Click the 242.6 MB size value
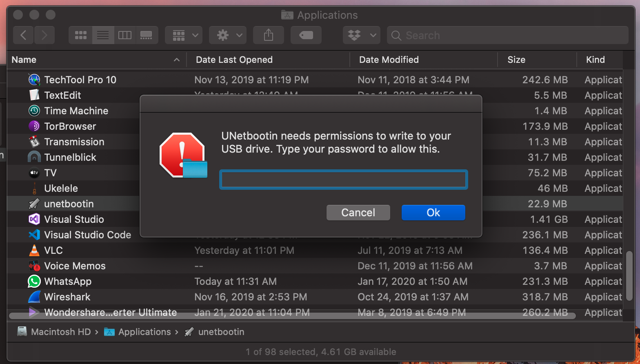 545,80
